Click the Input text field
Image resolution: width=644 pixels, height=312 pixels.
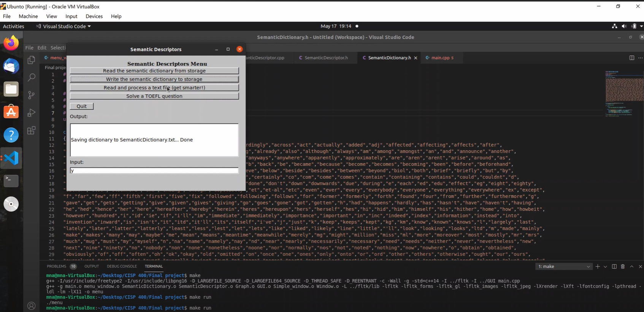154,171
